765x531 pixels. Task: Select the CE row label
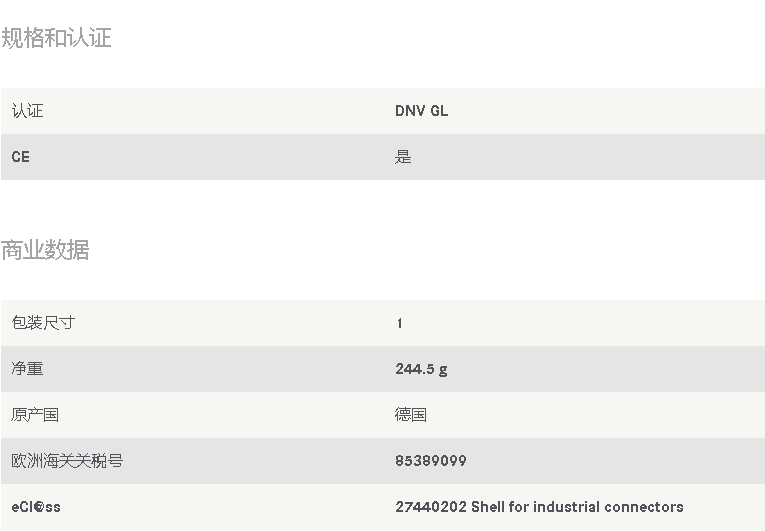pos(20,157)
